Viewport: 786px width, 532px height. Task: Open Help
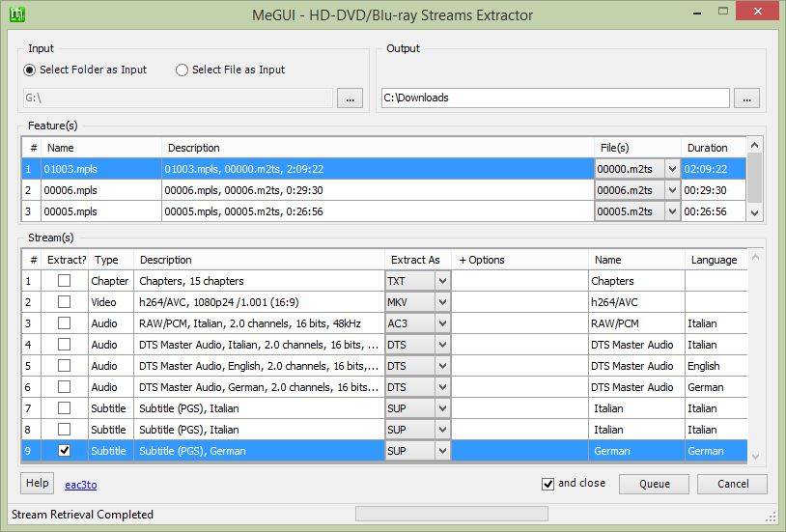[x=37, y=483]
